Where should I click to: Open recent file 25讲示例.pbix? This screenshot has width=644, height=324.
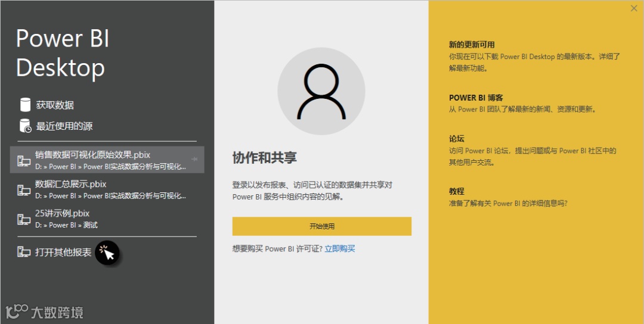(x=107, y=218)
